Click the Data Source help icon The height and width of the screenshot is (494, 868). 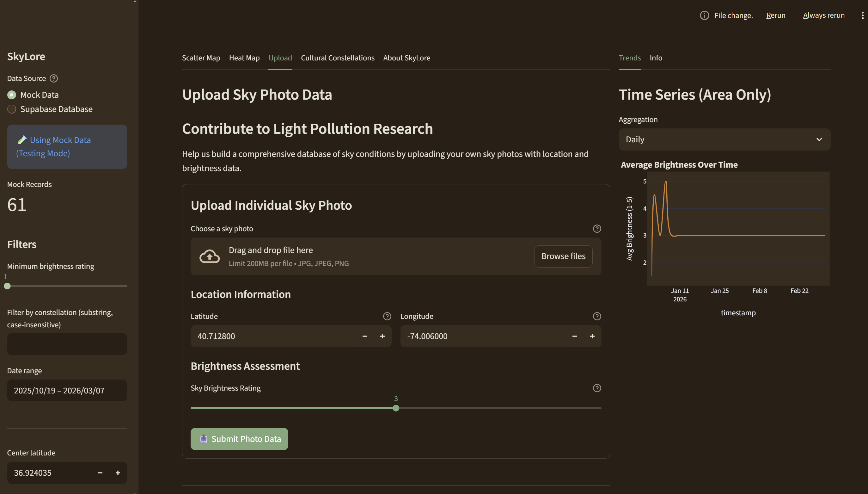[53, 78]
